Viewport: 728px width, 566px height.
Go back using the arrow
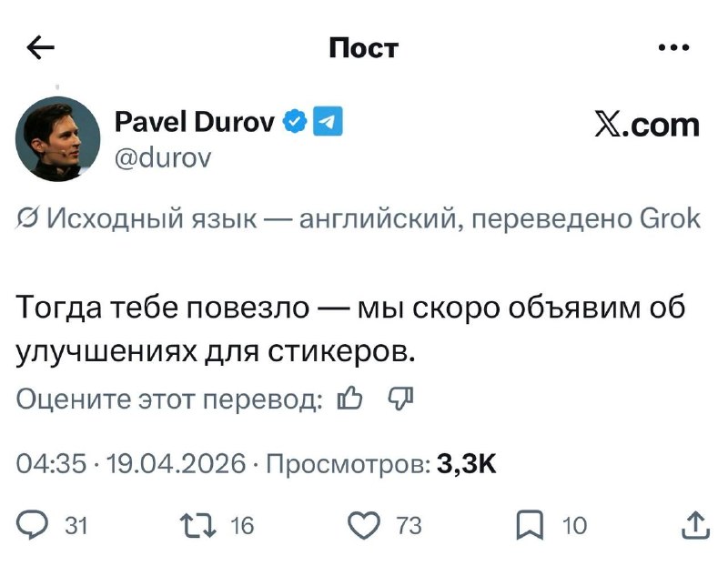click(x=40, y=47)
